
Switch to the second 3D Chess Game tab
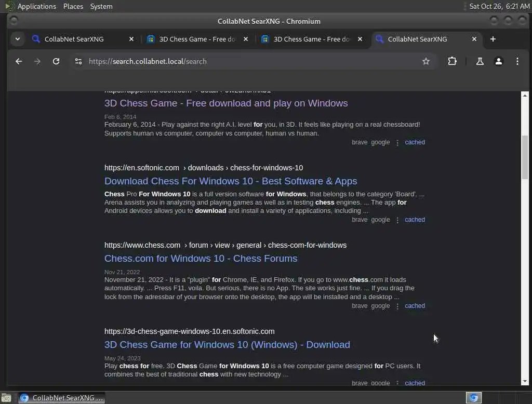[x=311, y=39]
